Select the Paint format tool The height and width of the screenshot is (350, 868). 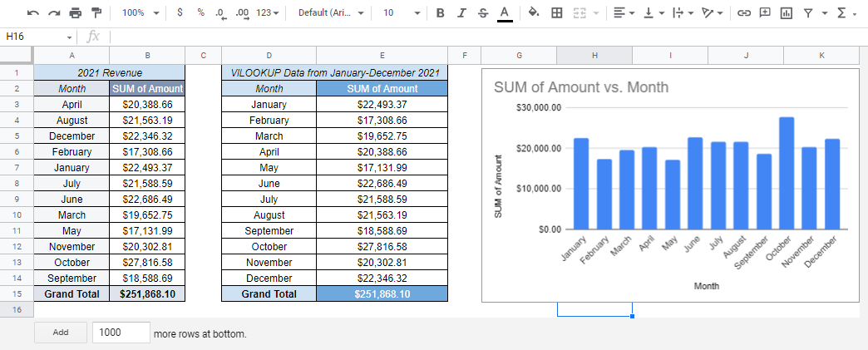point(96,13)
